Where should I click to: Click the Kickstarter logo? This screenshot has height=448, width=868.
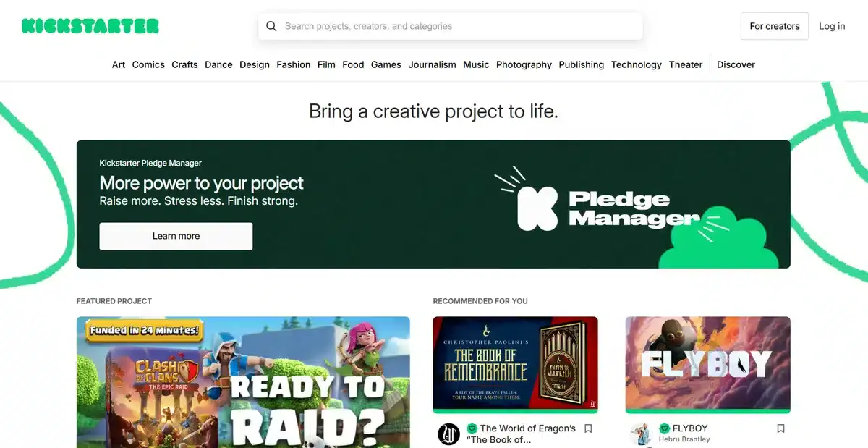(x=89, y=26)
